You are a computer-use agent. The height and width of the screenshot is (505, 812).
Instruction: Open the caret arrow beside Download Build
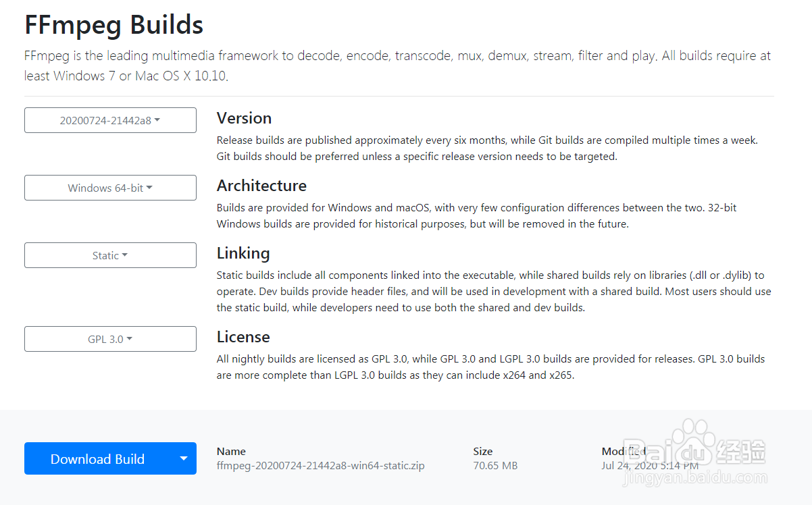(x=183, y=459)
